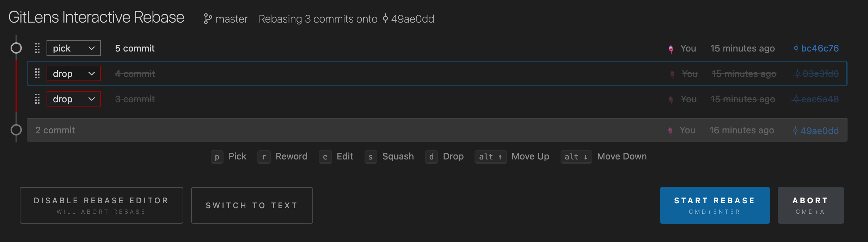
Task: Abort the rebase with Abort button
Action: pos(811,205)
